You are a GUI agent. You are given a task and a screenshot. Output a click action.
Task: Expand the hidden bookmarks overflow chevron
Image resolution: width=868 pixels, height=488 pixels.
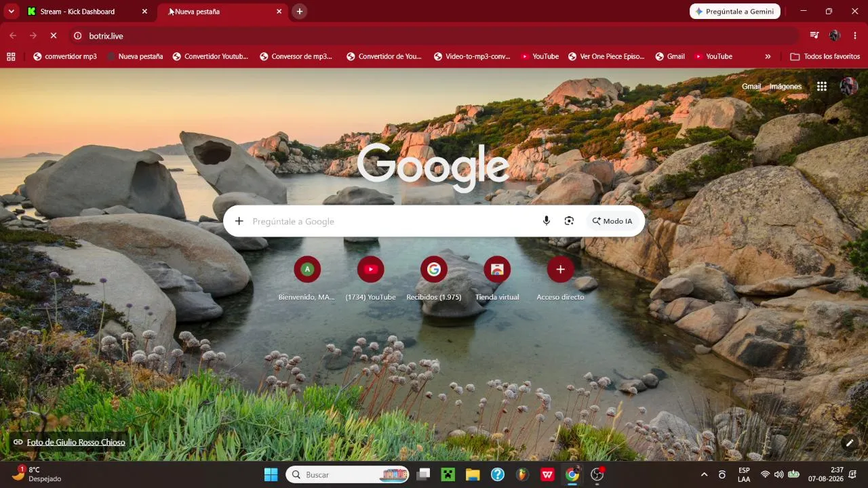768,56
